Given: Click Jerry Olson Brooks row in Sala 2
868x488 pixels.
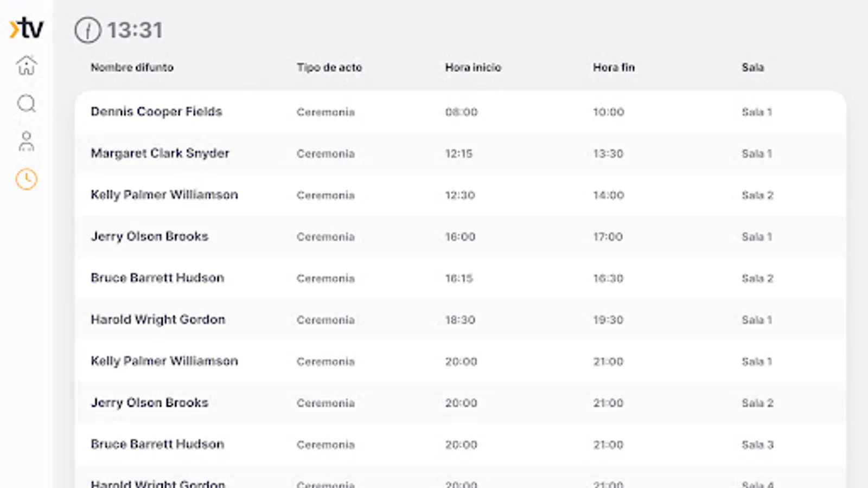Looking at the screenshot, I should click(149, 403).
